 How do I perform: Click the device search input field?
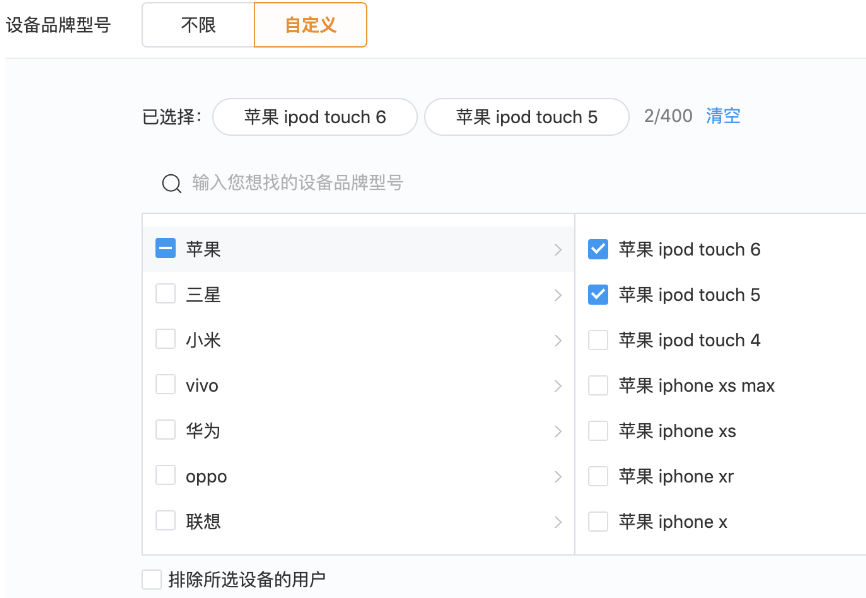tap(350, 182)
